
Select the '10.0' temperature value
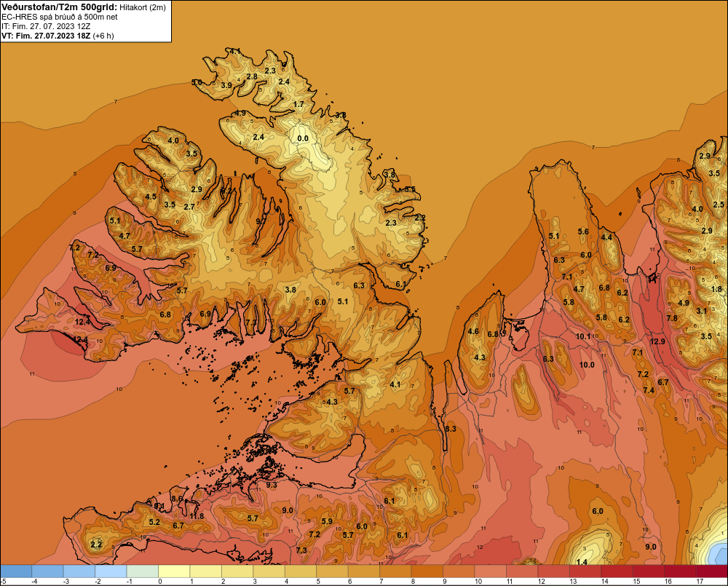[587, 365]
